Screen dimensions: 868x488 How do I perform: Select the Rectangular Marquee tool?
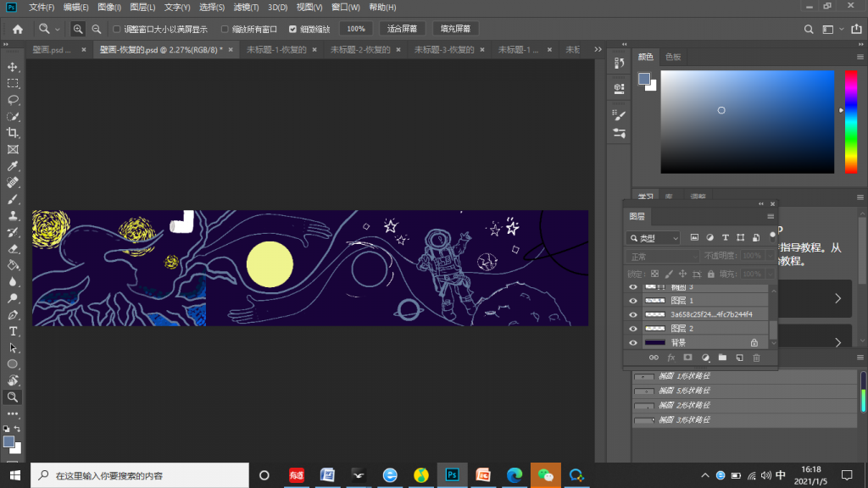12,84
